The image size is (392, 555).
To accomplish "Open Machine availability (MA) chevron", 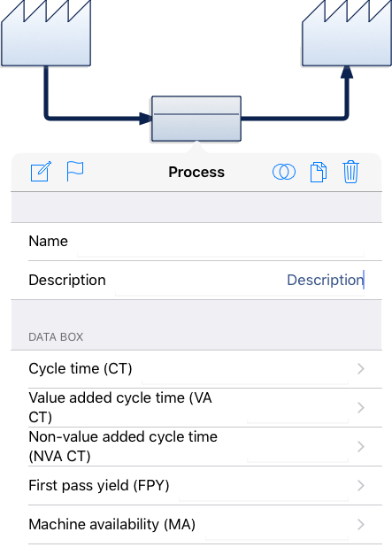I will click(x=361, y=525).
